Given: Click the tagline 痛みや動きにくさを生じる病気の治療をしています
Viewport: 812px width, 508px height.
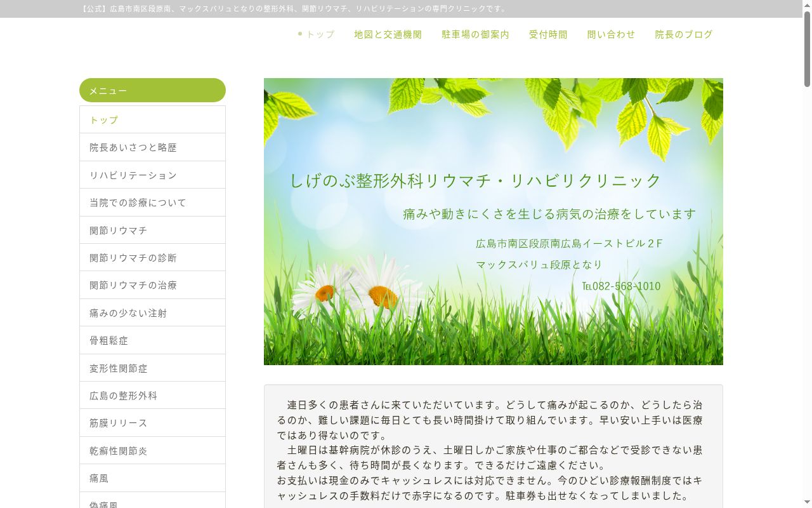Looking at the screenshot, I should (549, 214).
